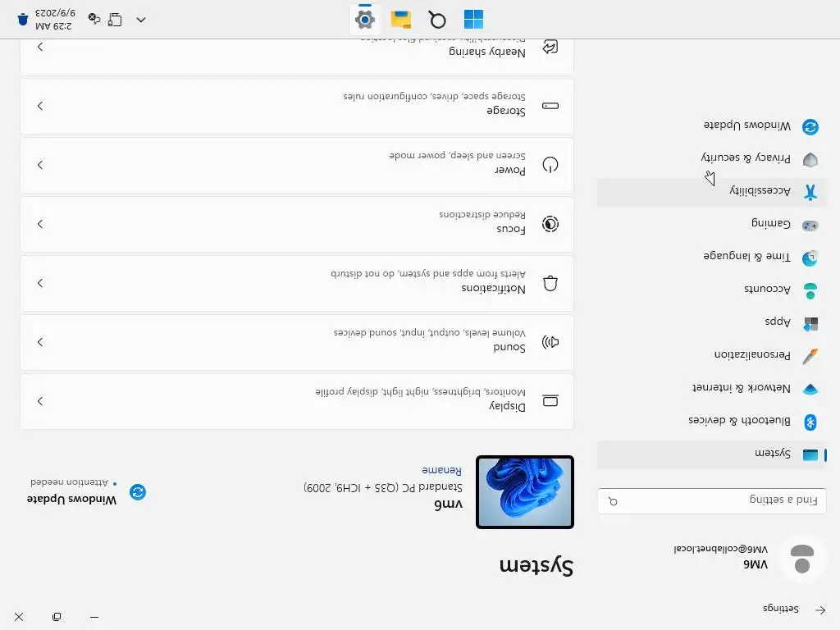Screen dimensions: 840x630
Task: Click the Find a setting search box
Action: pos(712,500)
